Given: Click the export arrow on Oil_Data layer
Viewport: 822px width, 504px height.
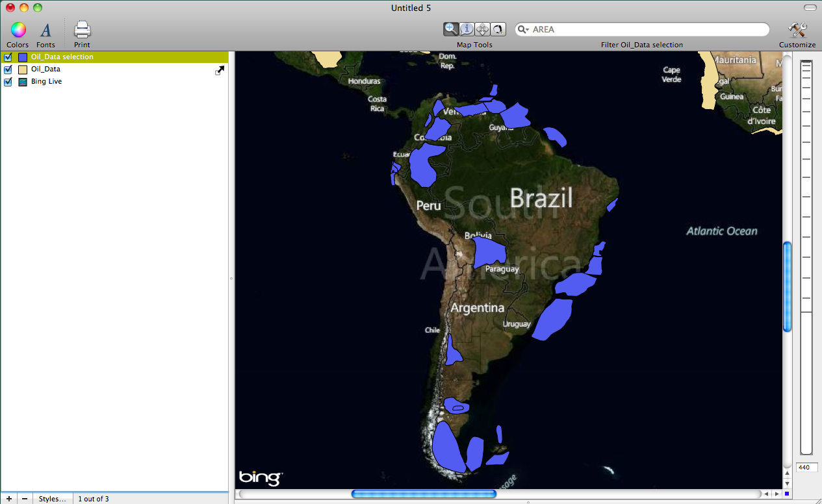Looking at the screenshot, I should [x=220, y=70].
